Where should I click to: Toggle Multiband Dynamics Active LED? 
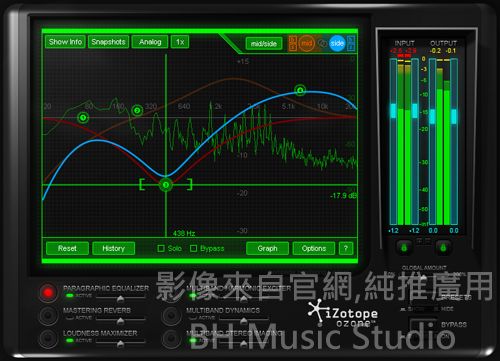coord(193,318)
